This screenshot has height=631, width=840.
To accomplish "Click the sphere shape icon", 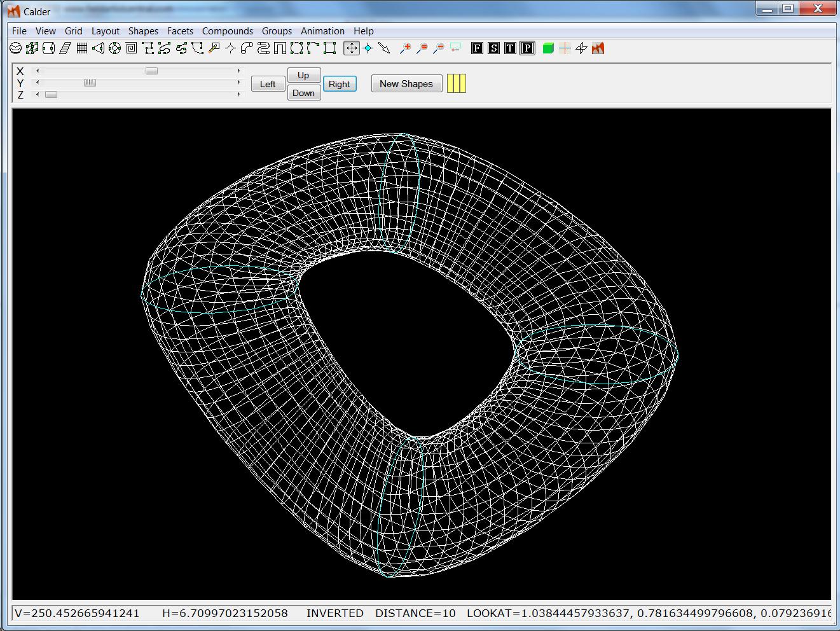I will click(16, 48).
